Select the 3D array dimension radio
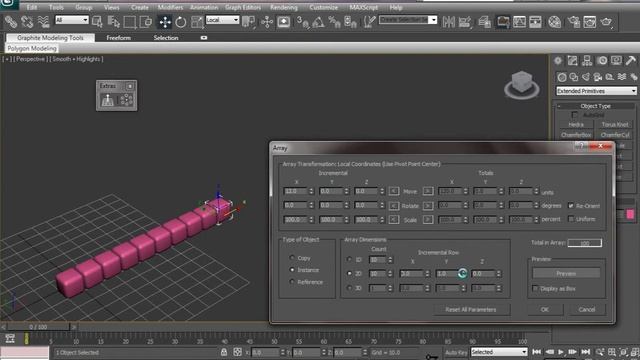Viewport: 640px width, 360px height. 349,288
